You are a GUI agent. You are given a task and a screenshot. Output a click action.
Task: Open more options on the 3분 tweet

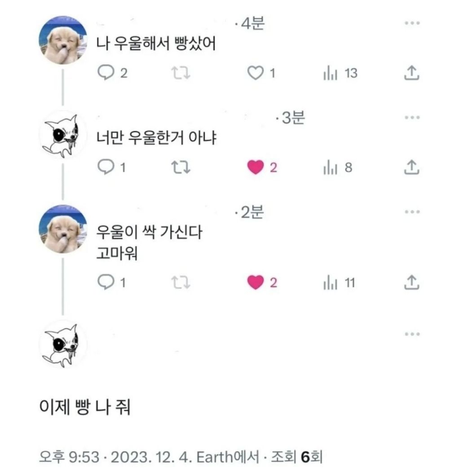411,118
